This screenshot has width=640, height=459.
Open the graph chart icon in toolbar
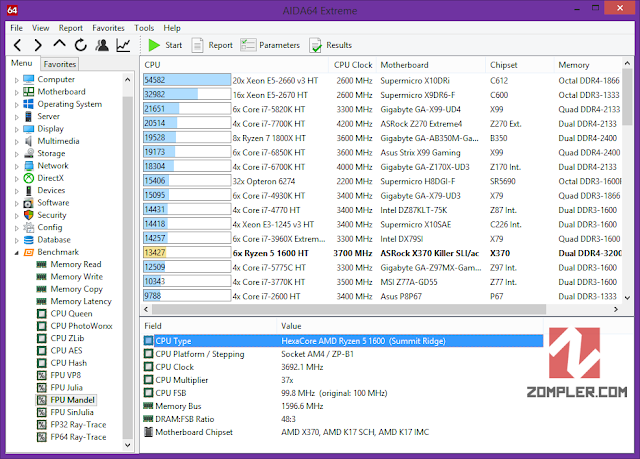pyautogui.click(x=123, y=45)
